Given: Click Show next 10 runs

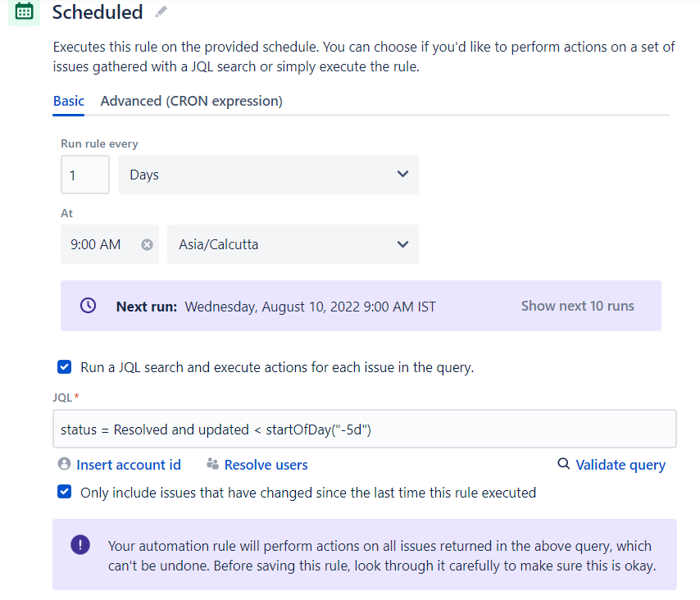Looking at the screenshot, I should tap(577, 305).
